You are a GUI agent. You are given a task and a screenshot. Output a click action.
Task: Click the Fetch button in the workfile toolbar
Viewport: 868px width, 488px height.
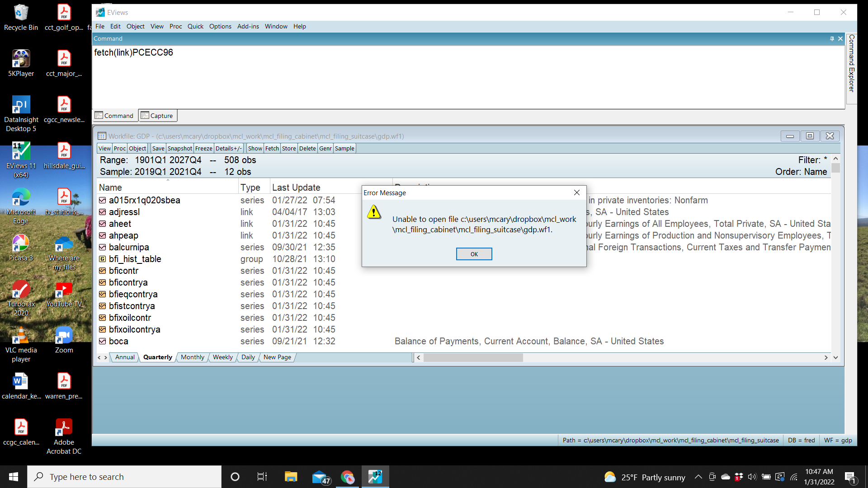tap(272, 148)
